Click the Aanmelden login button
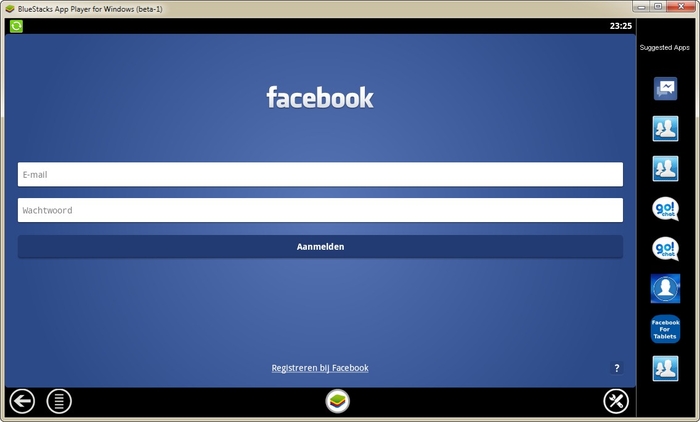This screenshot has height=422, width=700. tap(320, 247)
